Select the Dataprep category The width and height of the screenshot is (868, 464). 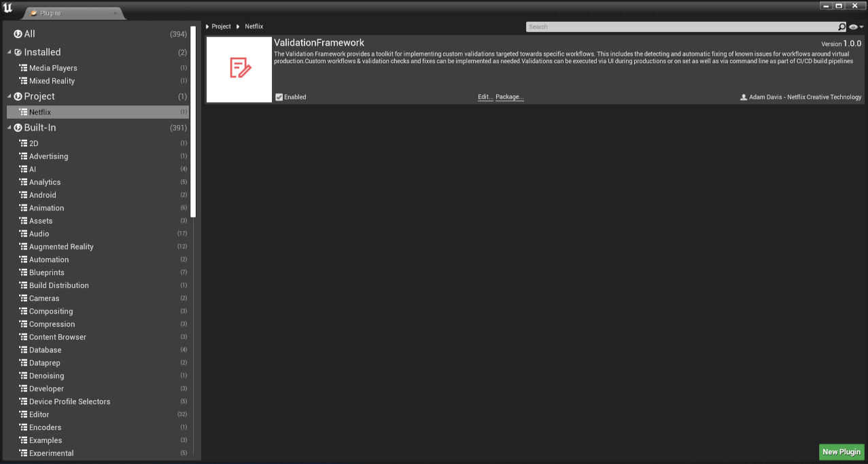tap(97, 363)
